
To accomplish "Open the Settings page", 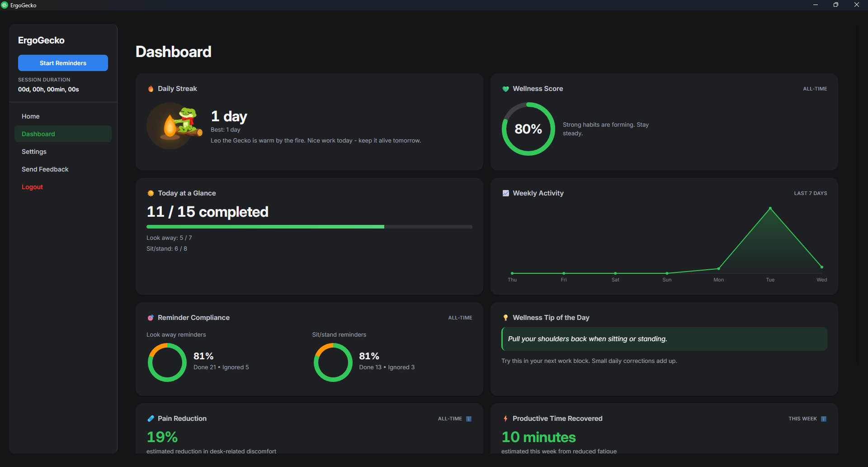I will click(x=34, y=152).
